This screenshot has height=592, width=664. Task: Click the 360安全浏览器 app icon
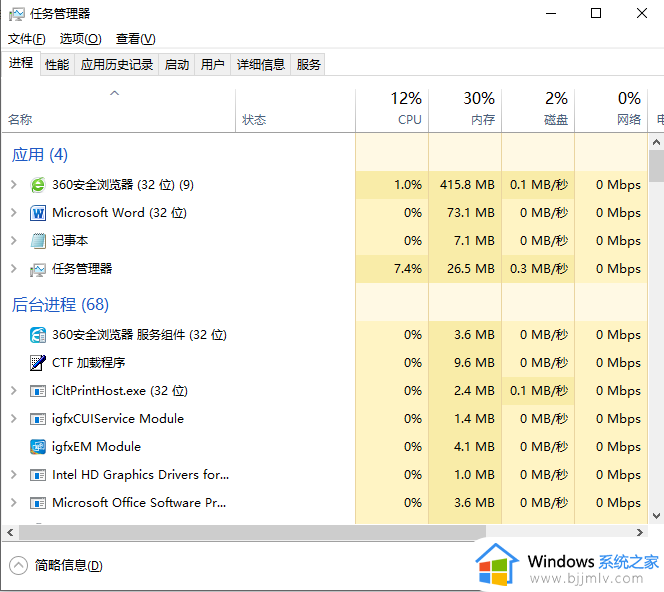[x=38, y=185]
